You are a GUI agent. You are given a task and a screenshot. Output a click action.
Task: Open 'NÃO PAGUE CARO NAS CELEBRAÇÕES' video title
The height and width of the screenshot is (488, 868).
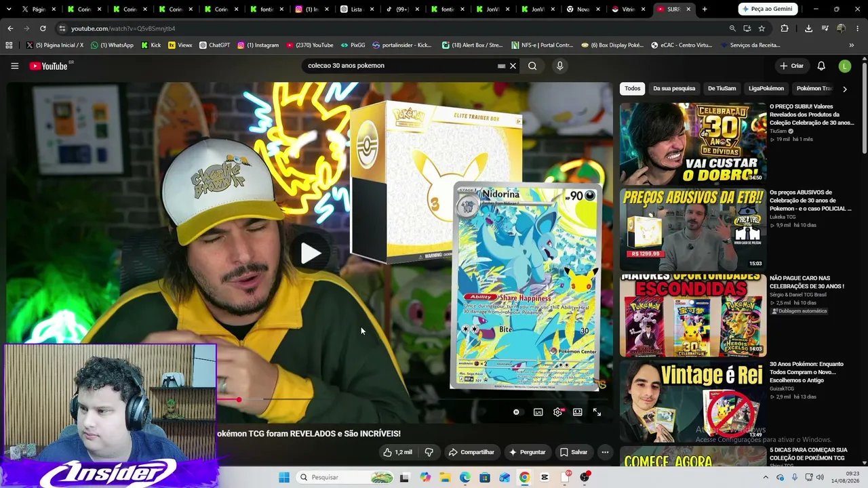point(806,282)
